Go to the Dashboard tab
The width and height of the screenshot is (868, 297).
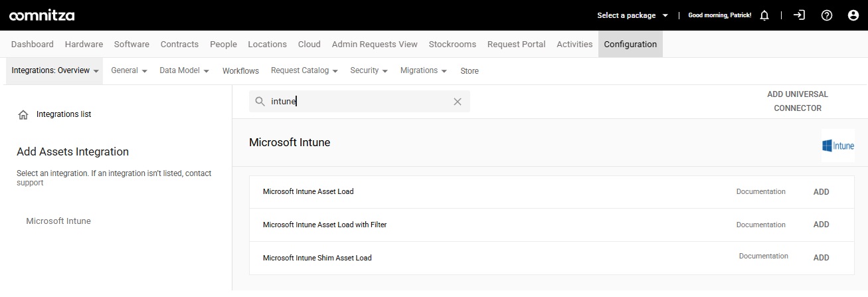tap(33, 45)
